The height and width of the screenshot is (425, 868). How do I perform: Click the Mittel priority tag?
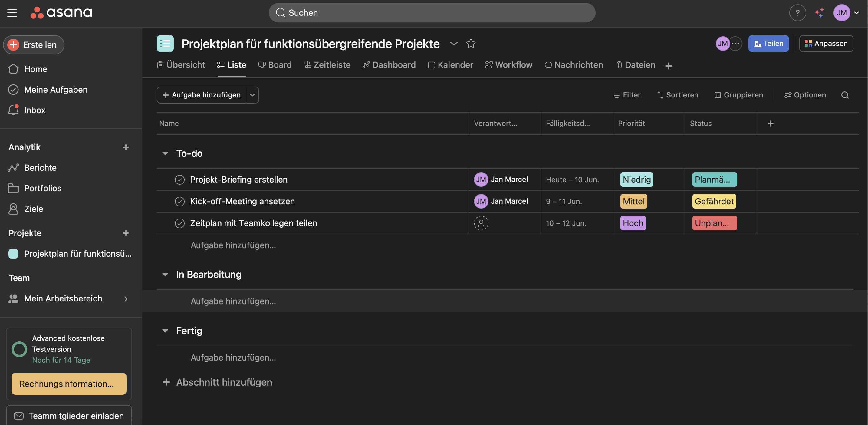633,202
